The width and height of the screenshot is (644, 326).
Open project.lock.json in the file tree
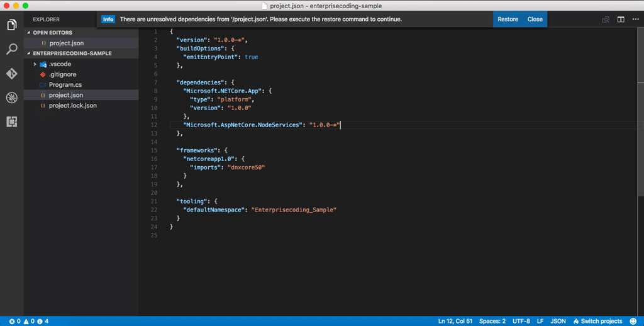tap(81, 106)
